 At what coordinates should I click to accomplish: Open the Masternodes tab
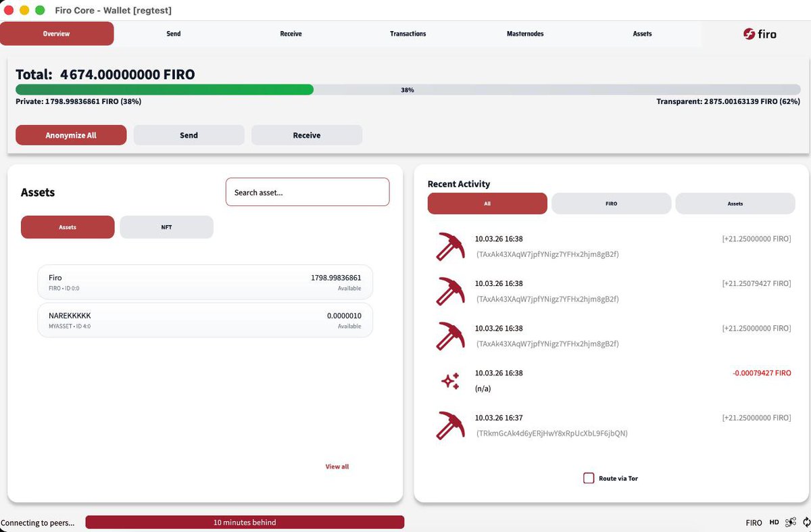525,34
